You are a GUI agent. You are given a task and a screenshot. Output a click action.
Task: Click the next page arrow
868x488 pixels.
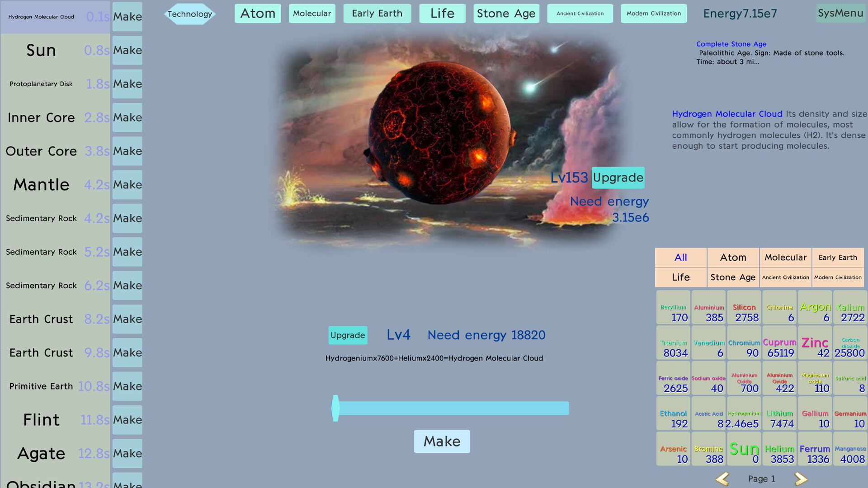click(x=800, y=479)
